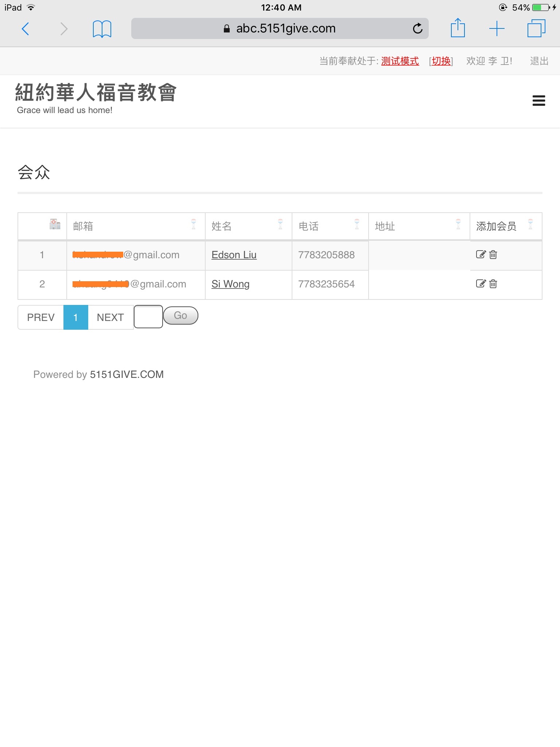Click building icon in first table header
The image size is (560, 747).
point(55,224)
